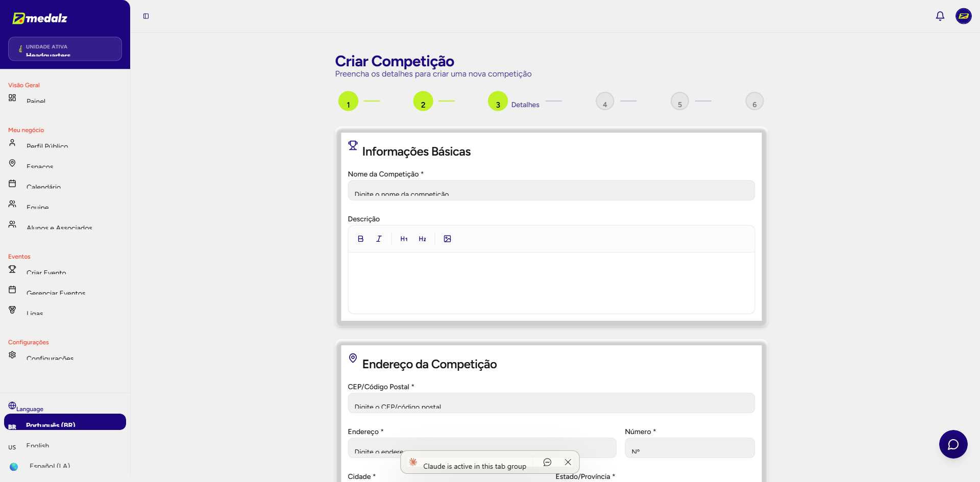Open Criar Evento in sidebar

point(65,270)
